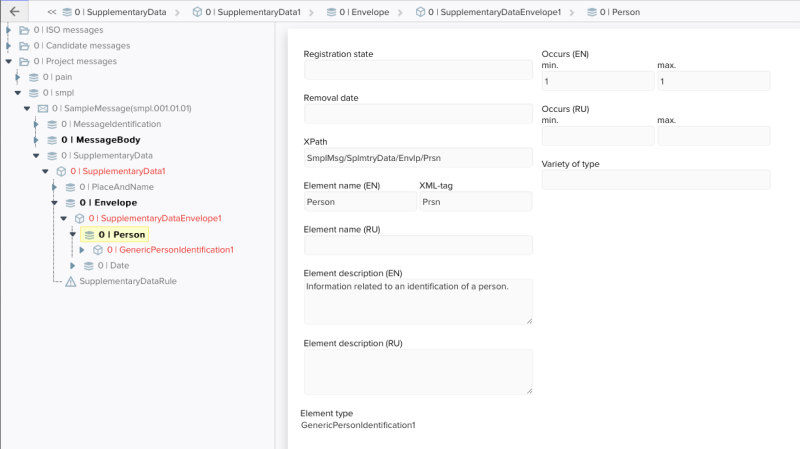
Task: Click the GenericPersonIdentification1 cube icon
Action: pos(98,250)
